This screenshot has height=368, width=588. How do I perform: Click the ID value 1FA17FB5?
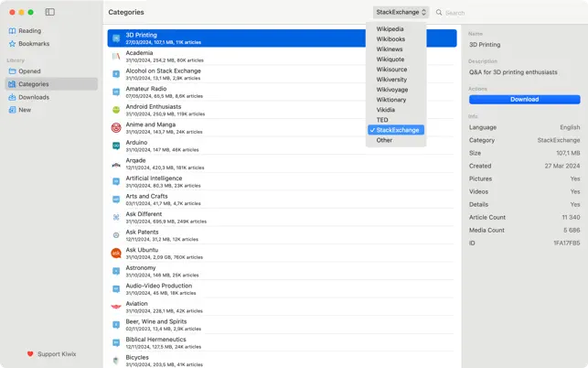pyautogui.click(x=567, y=244)
